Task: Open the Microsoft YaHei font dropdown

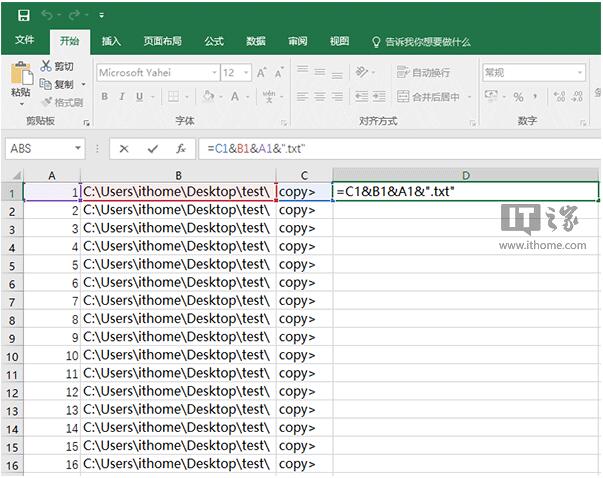Action: coord(214,73)
